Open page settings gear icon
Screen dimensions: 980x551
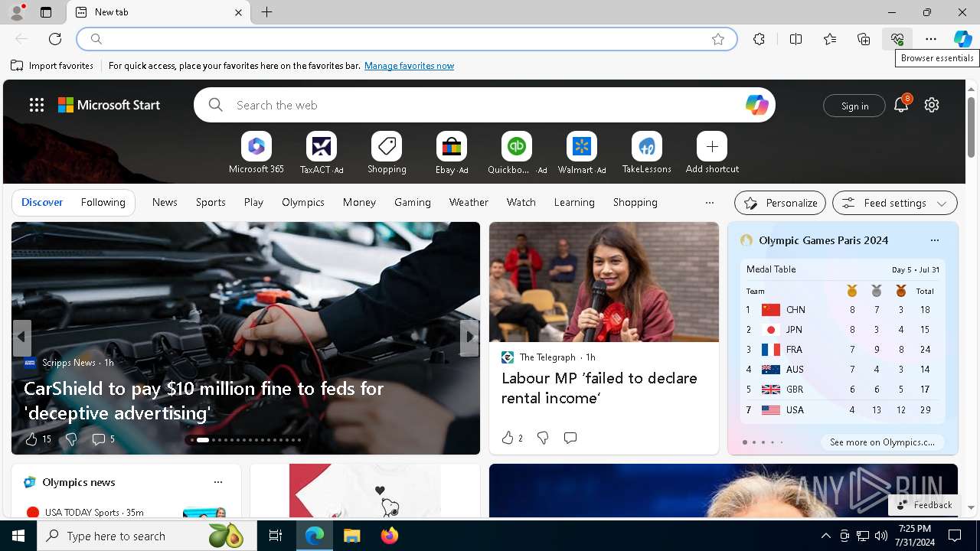coord(932,105)
